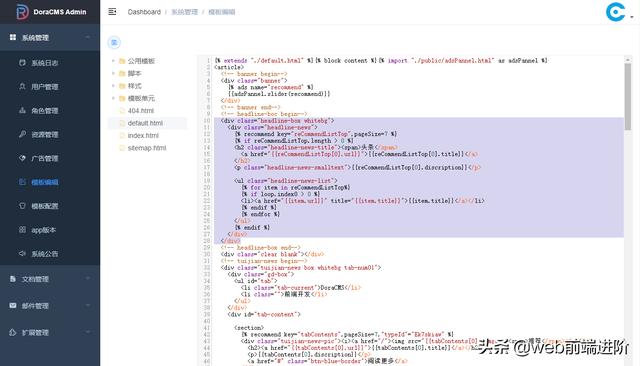Open 资源管理 via its key icon
Image resolution: width=640 pixels, height=366 pixels.
[22, 134]
